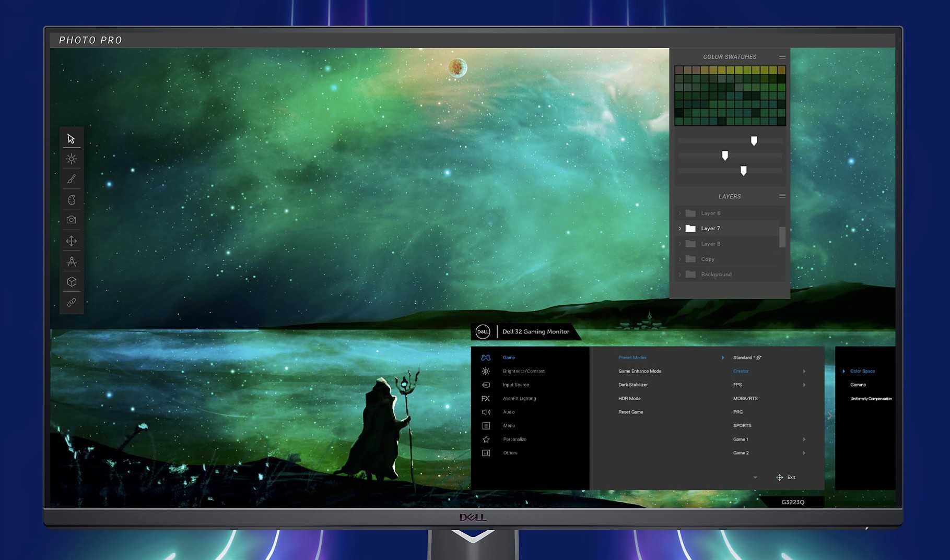Choose the MOBA/RTS preset

745,398
